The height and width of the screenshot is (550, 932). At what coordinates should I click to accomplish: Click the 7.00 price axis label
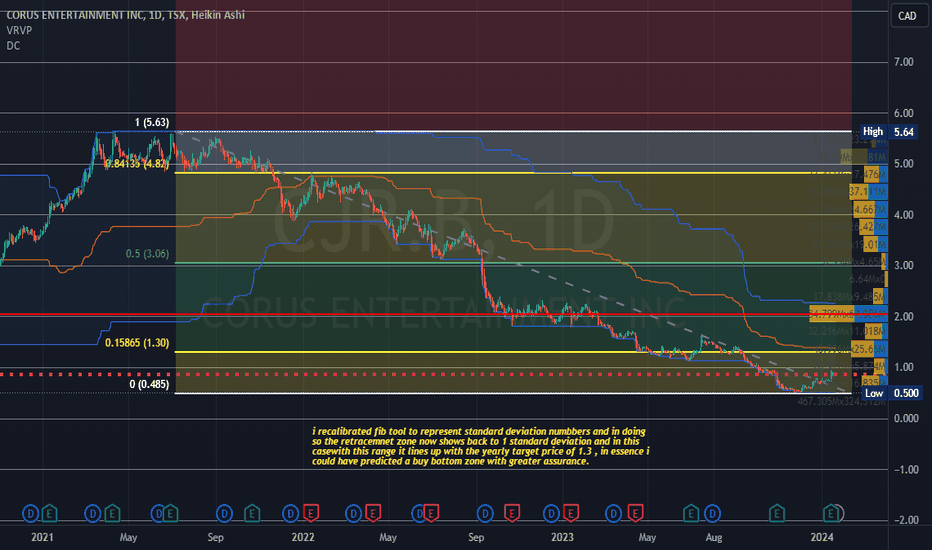[903, 62]
